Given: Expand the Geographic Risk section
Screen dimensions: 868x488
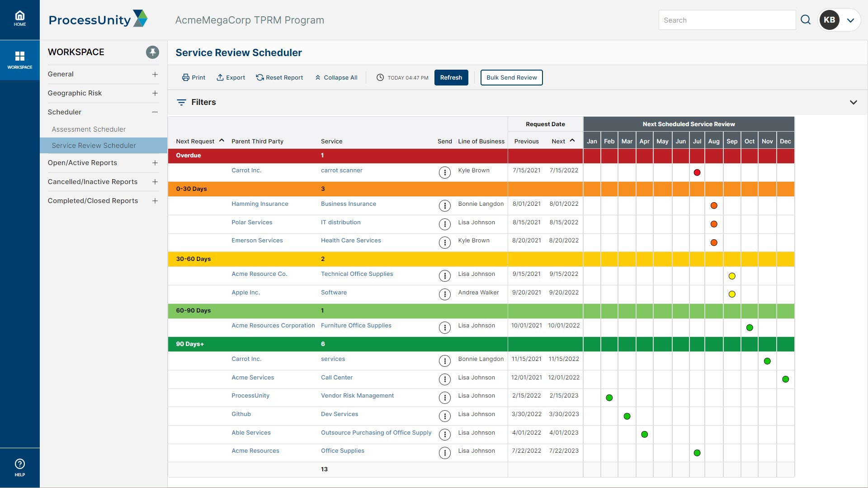Looking at the screenshot, I should pos(155,93).
